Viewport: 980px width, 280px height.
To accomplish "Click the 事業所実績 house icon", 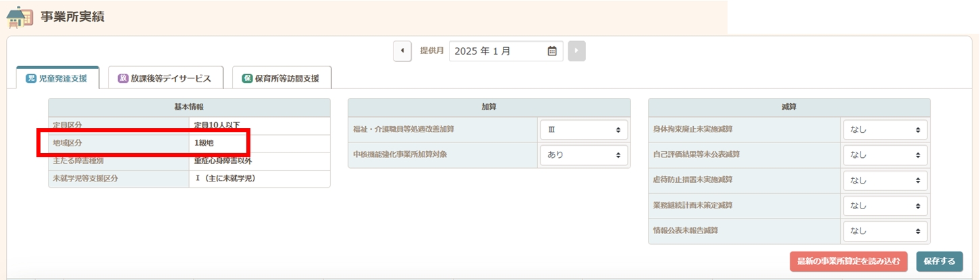I will click(19, 17).
